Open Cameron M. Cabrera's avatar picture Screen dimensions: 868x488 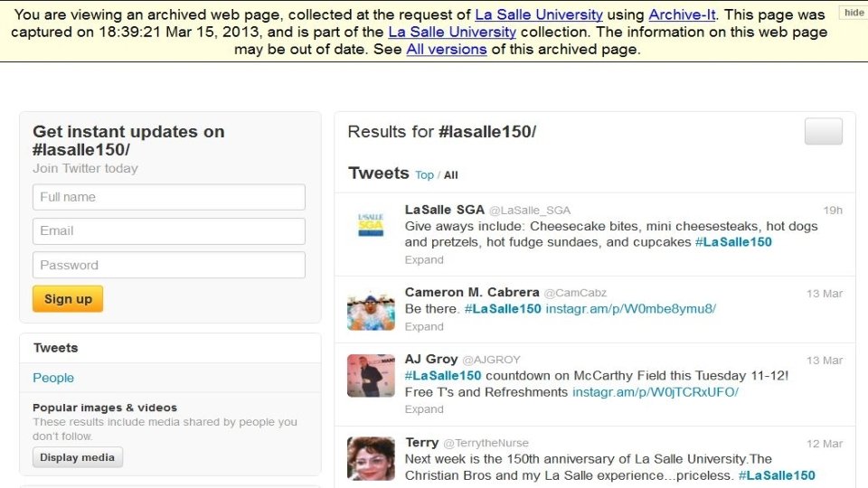(x=371, y=311)
